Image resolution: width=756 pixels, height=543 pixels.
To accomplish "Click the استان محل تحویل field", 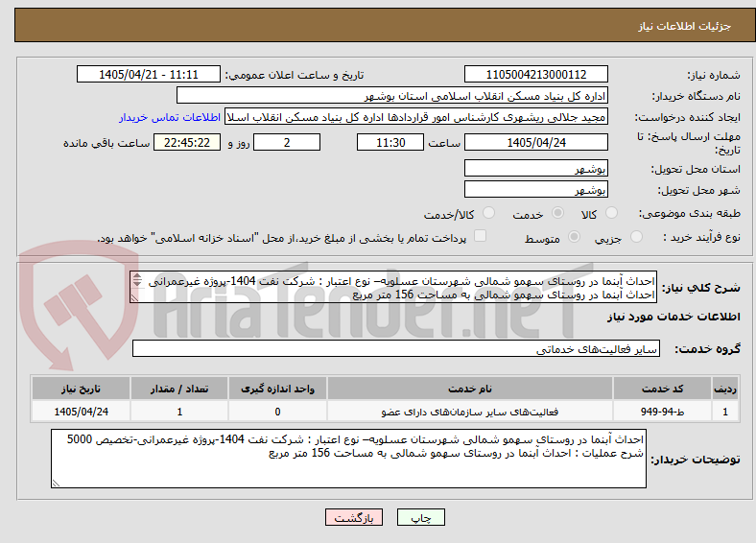I will 536,168.
